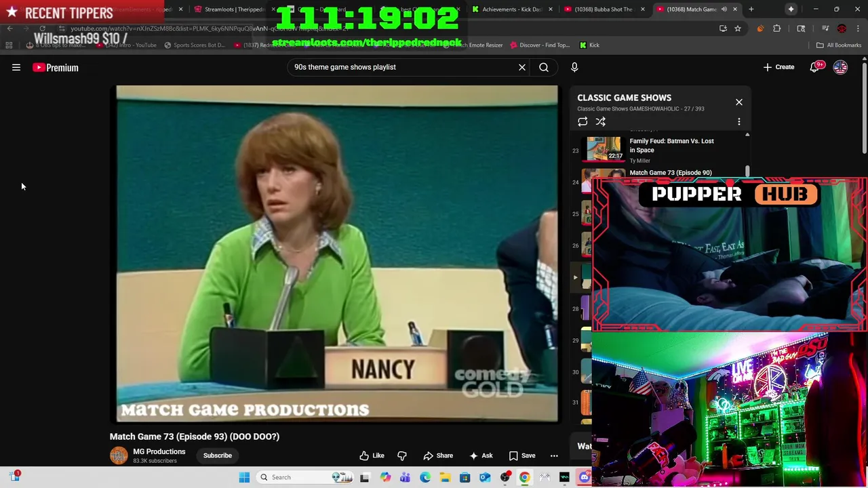Image resolution: width=868 pixels, height=488 pixels.
Task: Select Match Game 73 (Episode 90) playlist item
Action: 671,173
